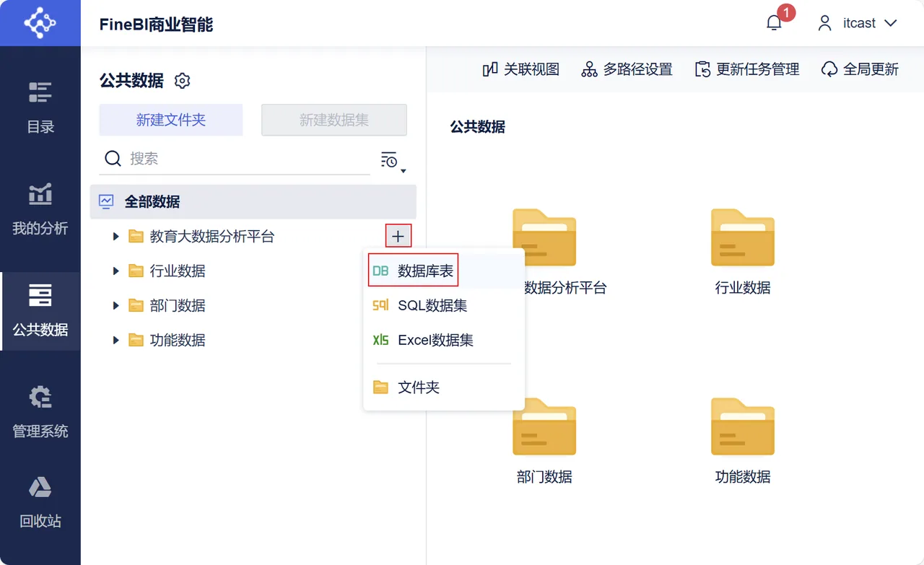The height and width of the screenshot is (565, 924).
Task: Open the notification bell
Action: [x=775, y=23]
